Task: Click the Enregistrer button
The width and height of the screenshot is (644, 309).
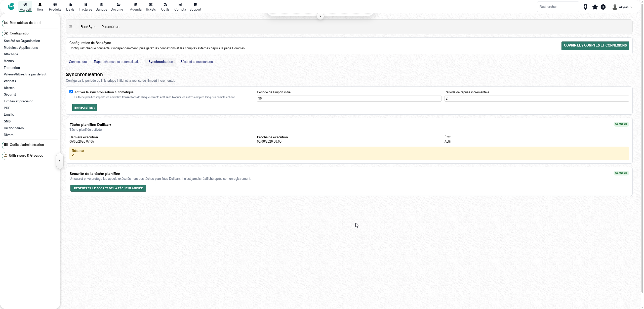Action: [85, 108]
